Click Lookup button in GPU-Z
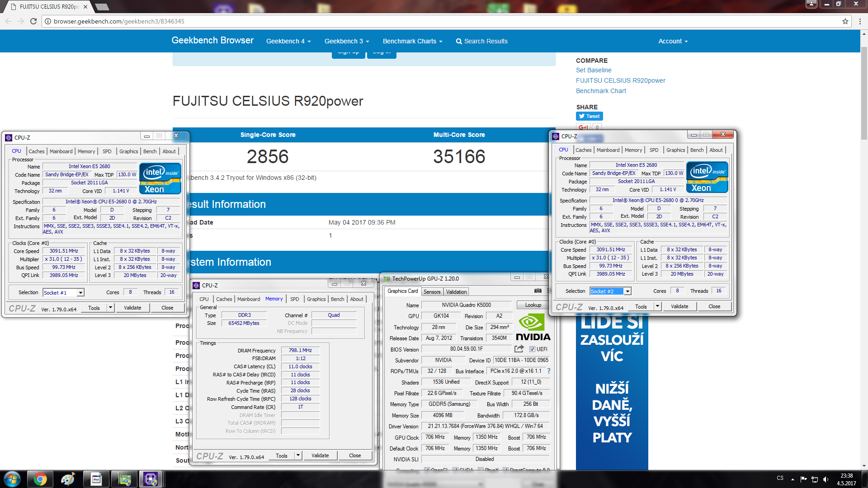Image resolution: width=868 pixels, height=488 pixels. click(x=533, y=305)
